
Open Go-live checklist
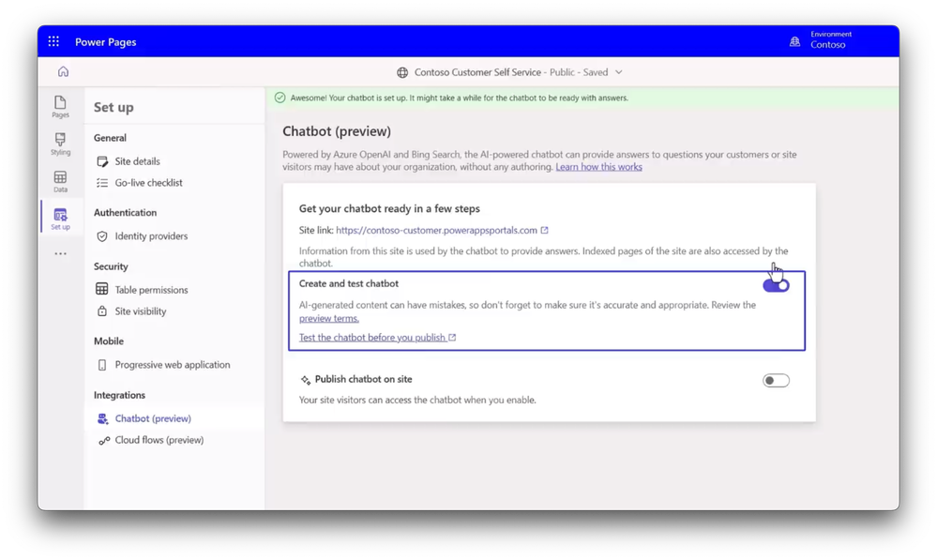149,183
